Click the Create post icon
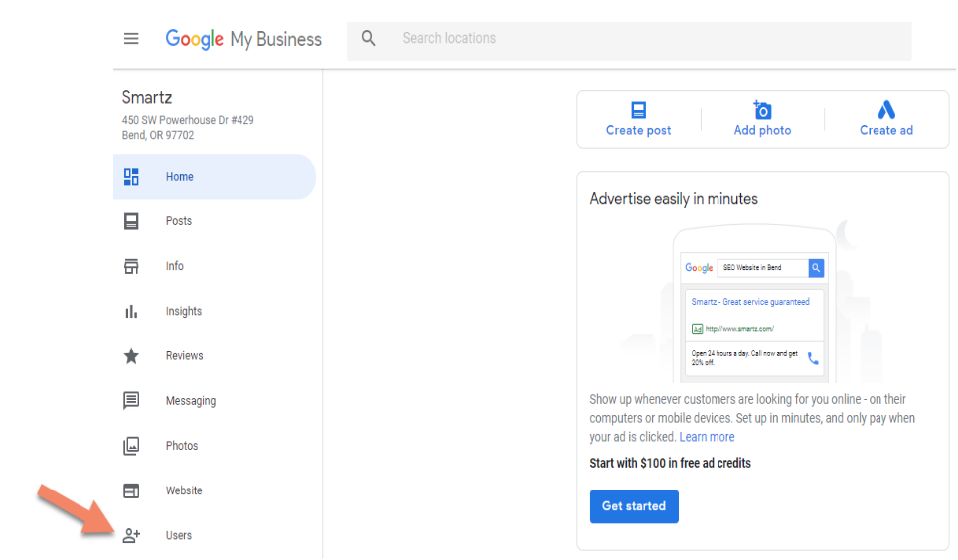The height and width of the screenshot is (560, 958). [638, 110]
